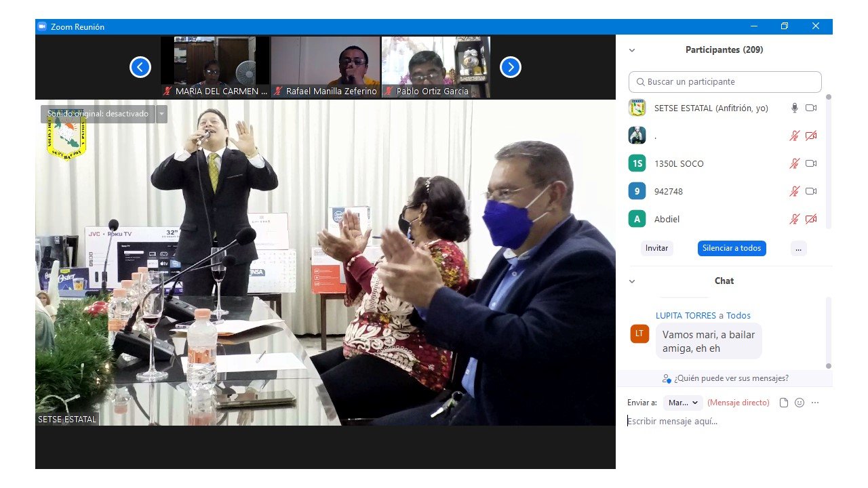The width and height of the screenshot is (868, 488).
Task: Click the Buscar un participante field
Action: tap(725, 82)
